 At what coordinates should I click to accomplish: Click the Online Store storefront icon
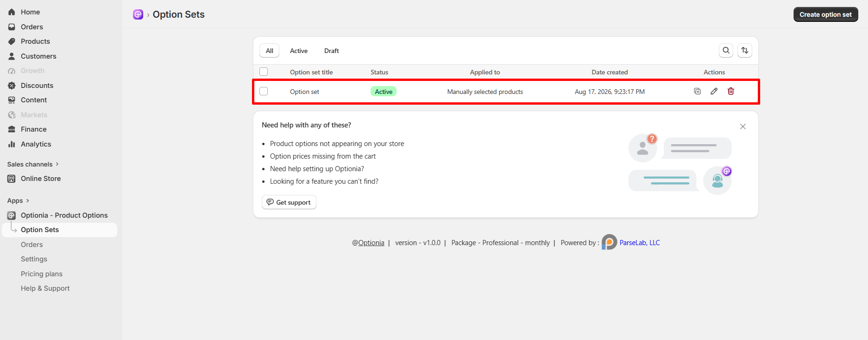tap(12, 179)
